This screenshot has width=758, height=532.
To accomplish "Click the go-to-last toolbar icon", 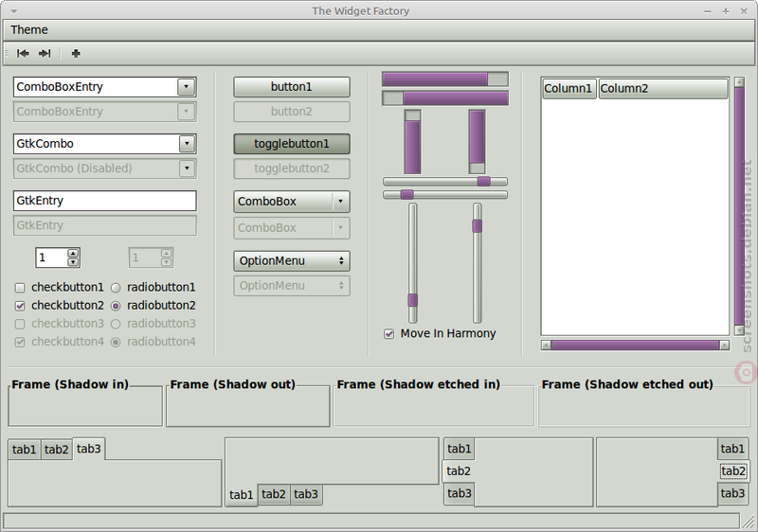I will pos(45,53).
